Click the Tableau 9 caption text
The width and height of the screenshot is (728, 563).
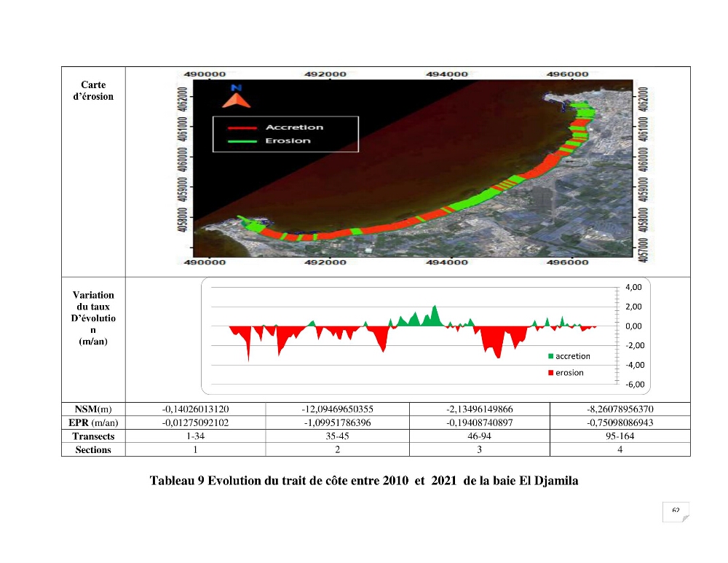[363, 480]
